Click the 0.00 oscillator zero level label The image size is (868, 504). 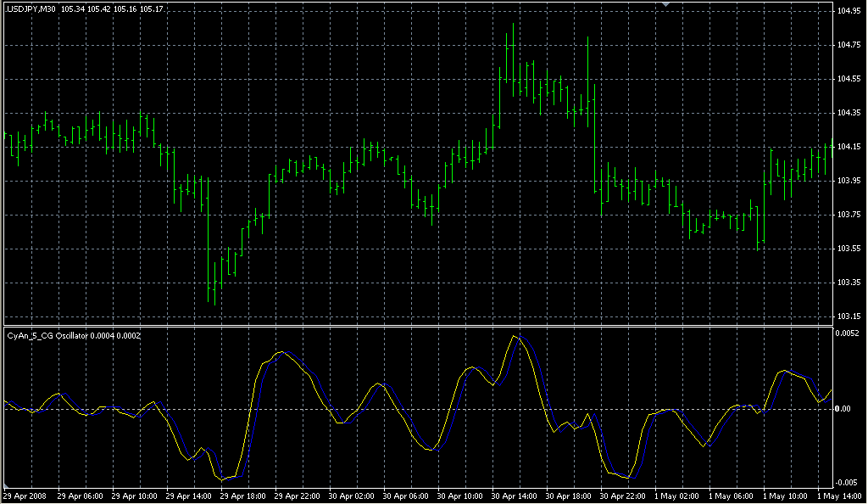coord(846,409)
